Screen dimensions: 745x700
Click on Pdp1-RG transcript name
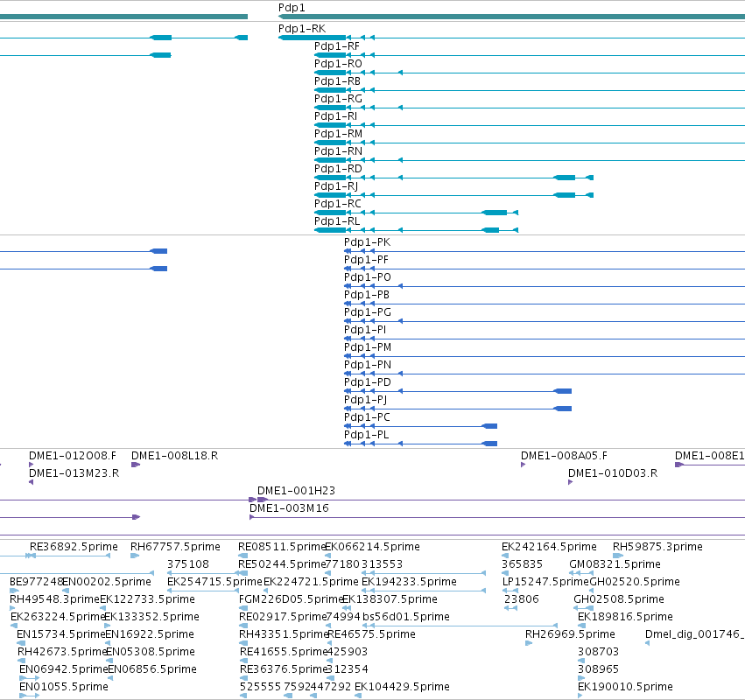click(x=338, y=99)
